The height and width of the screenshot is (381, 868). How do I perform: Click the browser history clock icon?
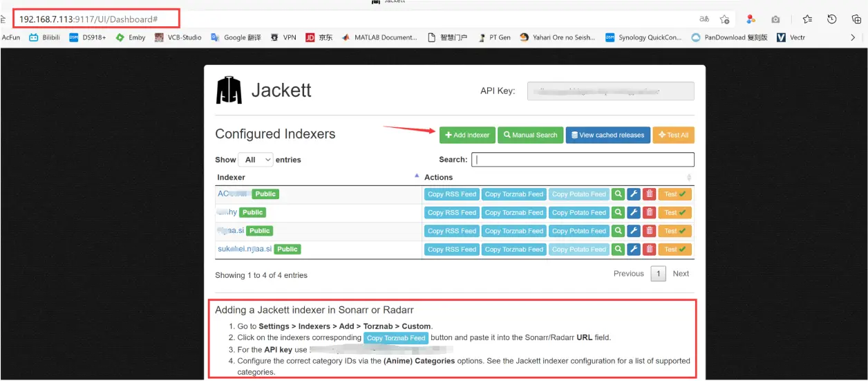(x=832, y=19)
